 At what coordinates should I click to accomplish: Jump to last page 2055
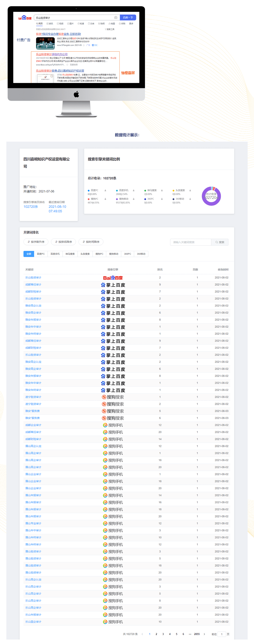point(197,634)
